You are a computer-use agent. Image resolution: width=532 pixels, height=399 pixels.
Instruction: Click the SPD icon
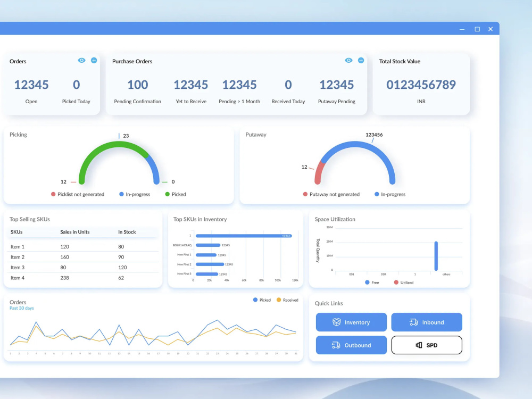(x=419, y=345)
